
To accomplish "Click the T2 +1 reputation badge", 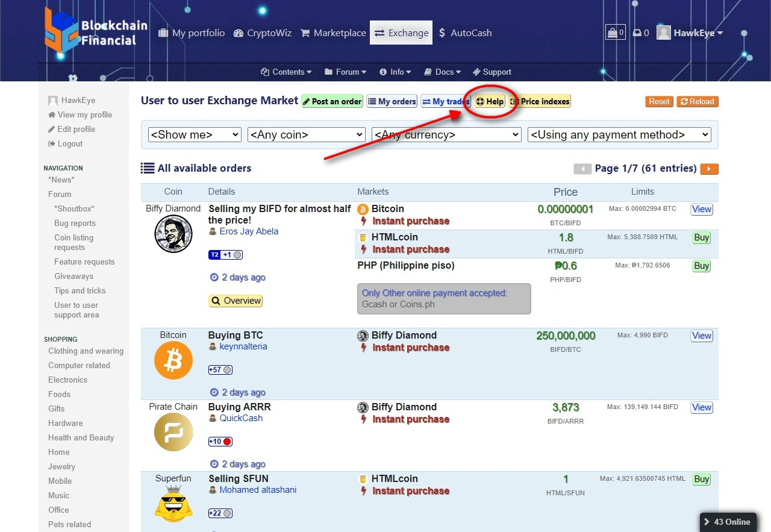I will click(225, 255).
